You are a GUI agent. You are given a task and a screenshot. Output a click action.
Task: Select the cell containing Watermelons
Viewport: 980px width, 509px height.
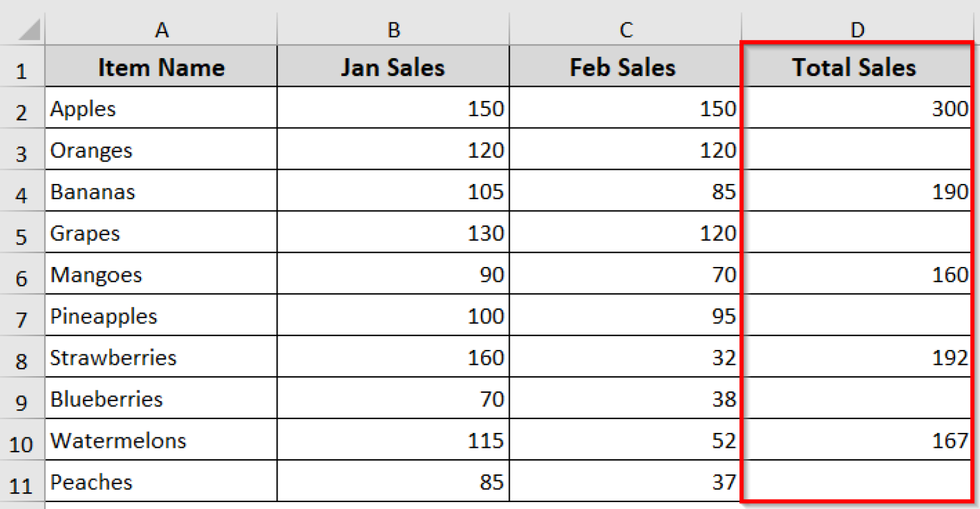161,440
